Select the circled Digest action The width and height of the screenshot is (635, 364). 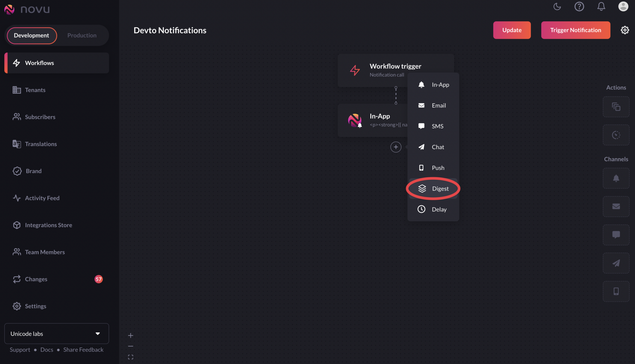(x=440, y=188)
